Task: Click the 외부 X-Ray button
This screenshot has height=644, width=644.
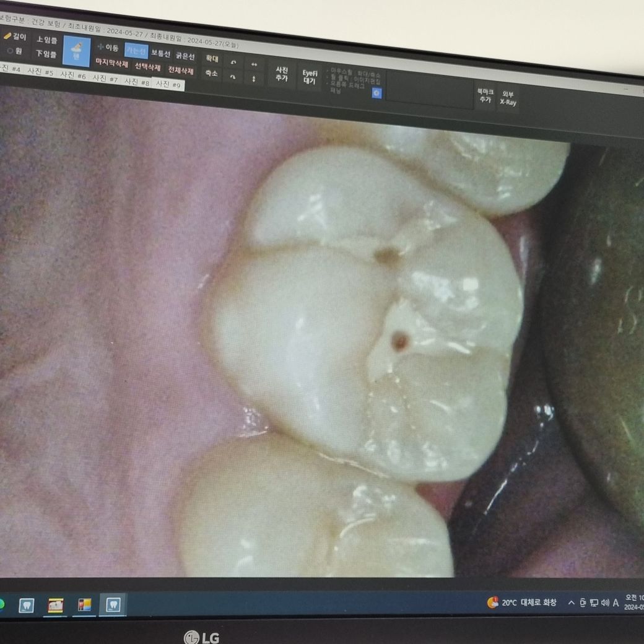Action: point(508,98)
